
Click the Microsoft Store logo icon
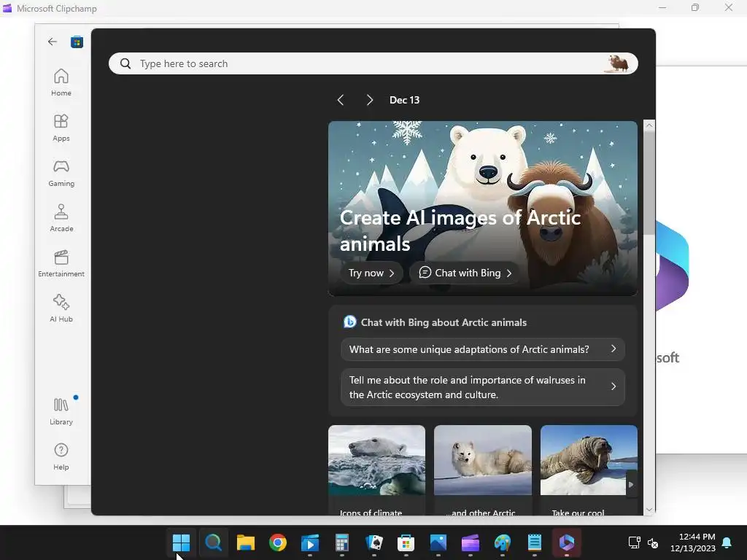(77, 42)
